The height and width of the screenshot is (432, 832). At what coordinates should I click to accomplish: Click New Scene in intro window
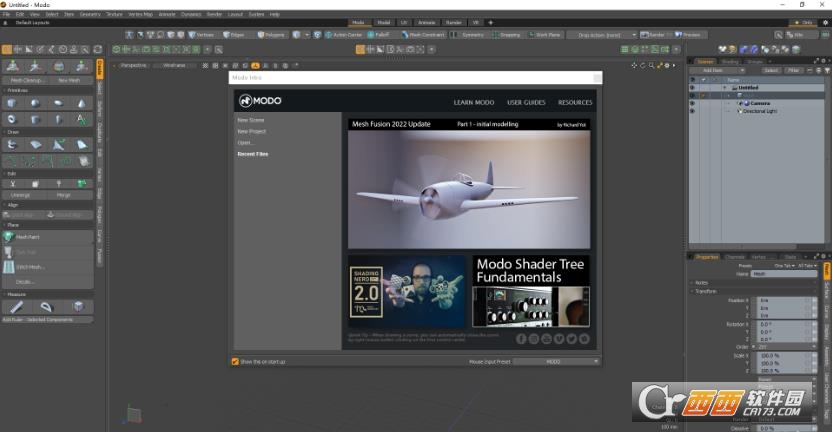(250, 120)
